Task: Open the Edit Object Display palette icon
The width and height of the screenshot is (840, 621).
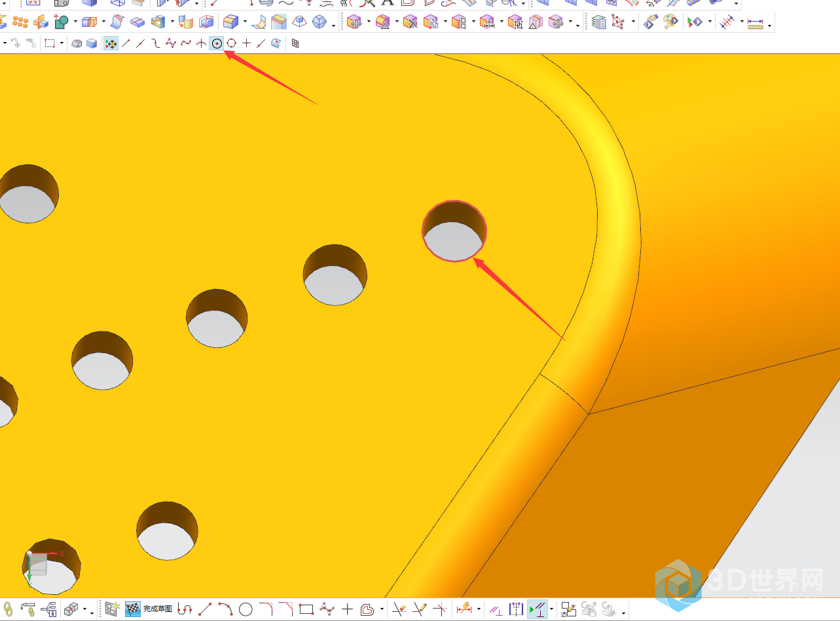Action: click(670, 22)
